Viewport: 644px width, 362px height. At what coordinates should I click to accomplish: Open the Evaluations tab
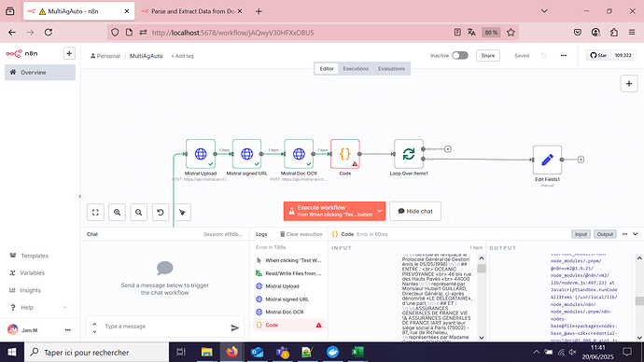pyautogui.click(x=391, y=68)
